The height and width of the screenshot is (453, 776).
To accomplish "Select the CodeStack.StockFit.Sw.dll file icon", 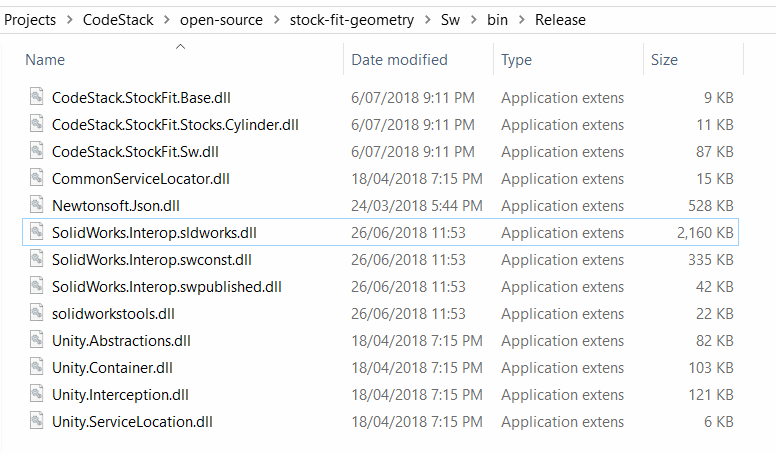I will (x=37, y=151).
